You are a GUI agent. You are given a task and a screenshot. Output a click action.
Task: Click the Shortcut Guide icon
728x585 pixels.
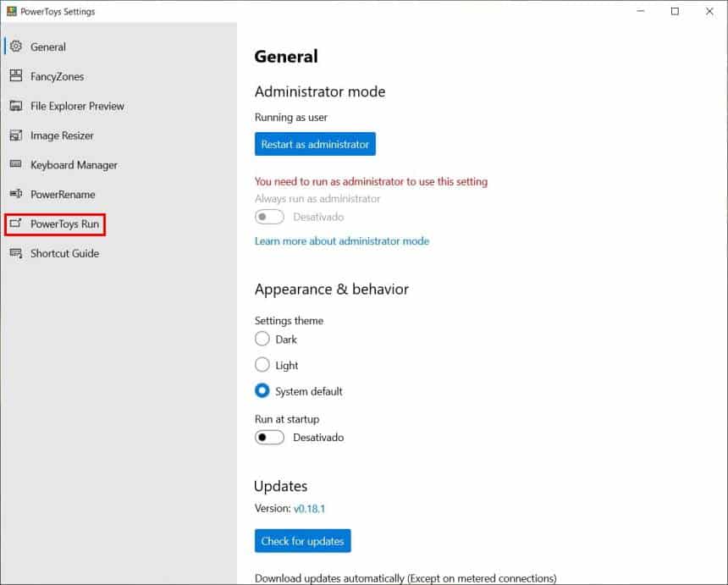click(x=16, y=253)
